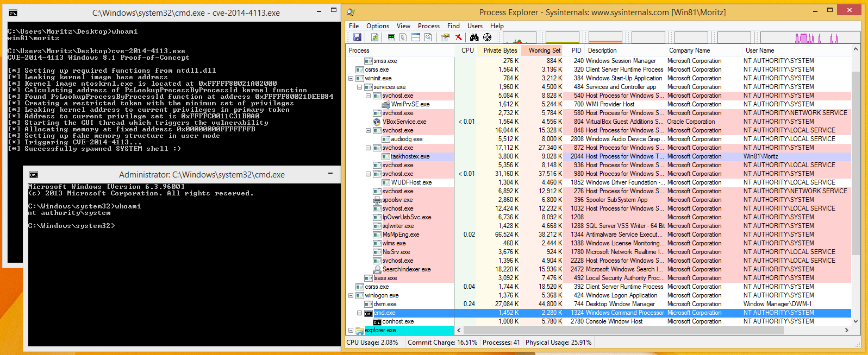Viewport: 868px width, 355px height.
Task: Click the Description column header
Action: coord(626,50)
